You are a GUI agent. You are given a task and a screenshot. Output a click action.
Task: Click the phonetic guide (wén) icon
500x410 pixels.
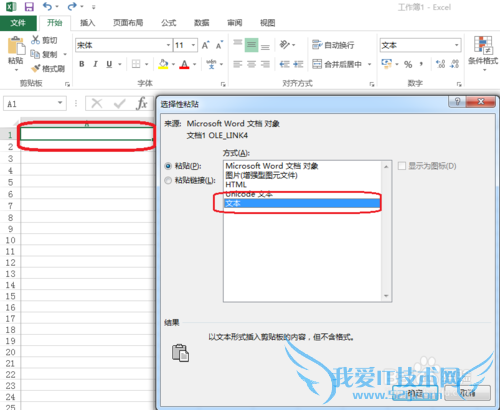coord(211,64)
